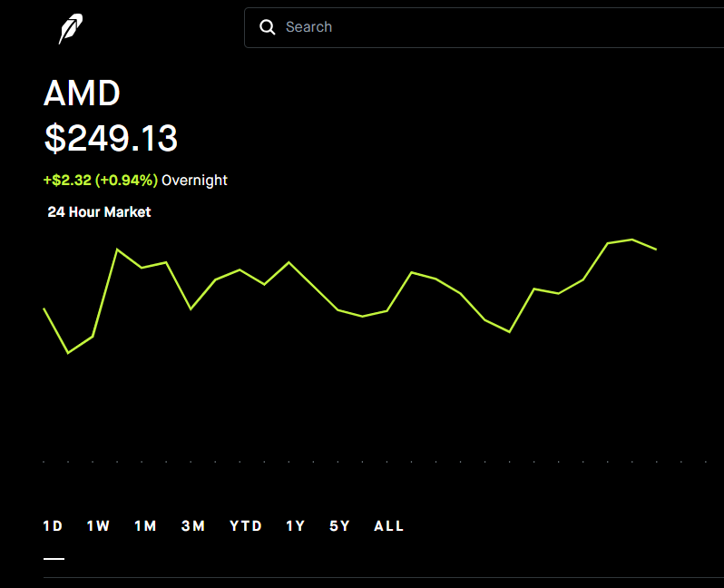Viewport: 724px width, 588px height.
Task: Switch chart to 1M range
Action: pyautogui.click(x=145, y=525)
